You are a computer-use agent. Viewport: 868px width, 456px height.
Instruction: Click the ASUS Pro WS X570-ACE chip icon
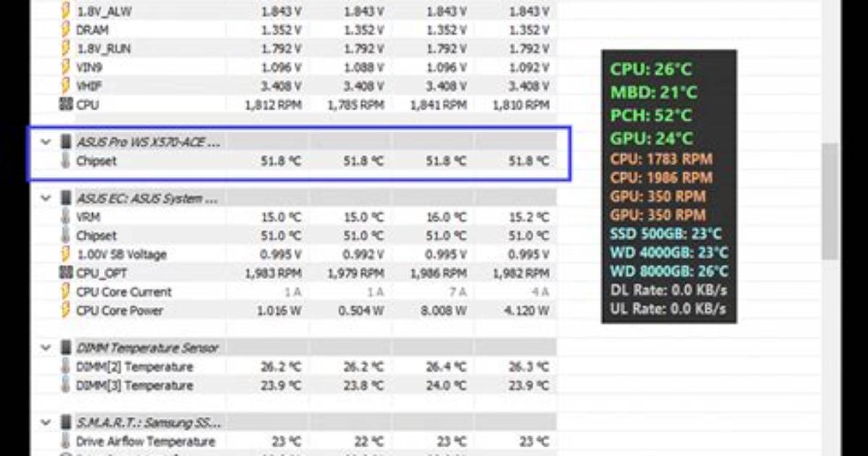[x=66, y=142]
